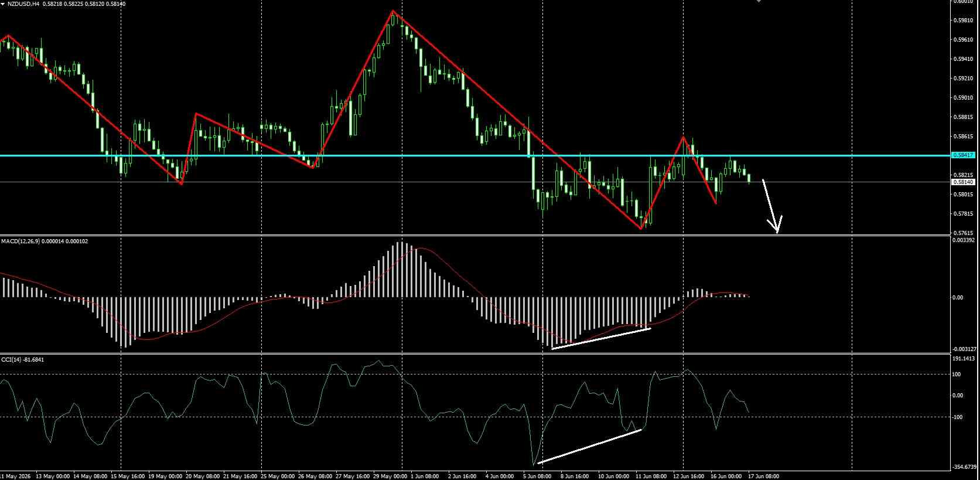Click the 0.58615 price scale label
980x480 pixels.
click(x=964, y=137)
